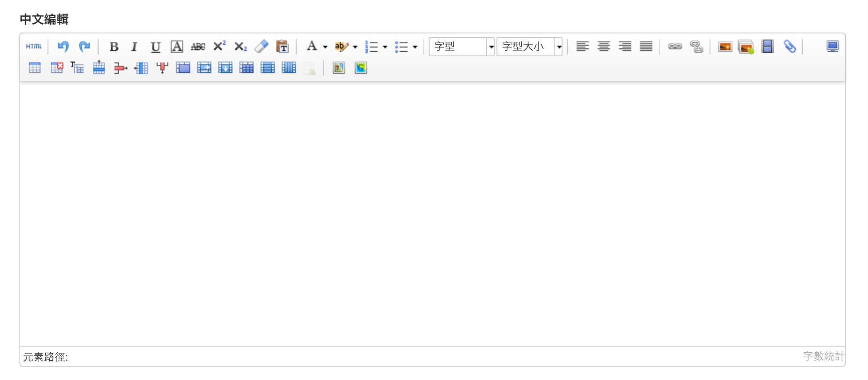Click the split into columns icon

[289, 68]
